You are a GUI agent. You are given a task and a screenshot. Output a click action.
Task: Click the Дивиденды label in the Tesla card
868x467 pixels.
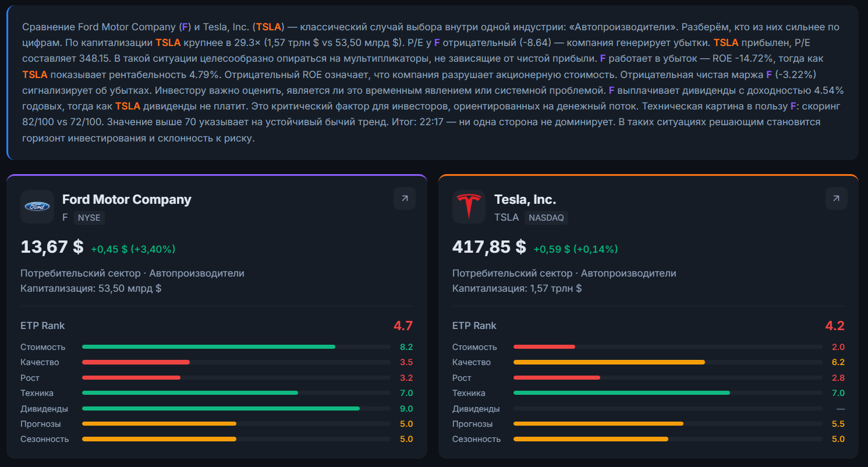point(476,409)
